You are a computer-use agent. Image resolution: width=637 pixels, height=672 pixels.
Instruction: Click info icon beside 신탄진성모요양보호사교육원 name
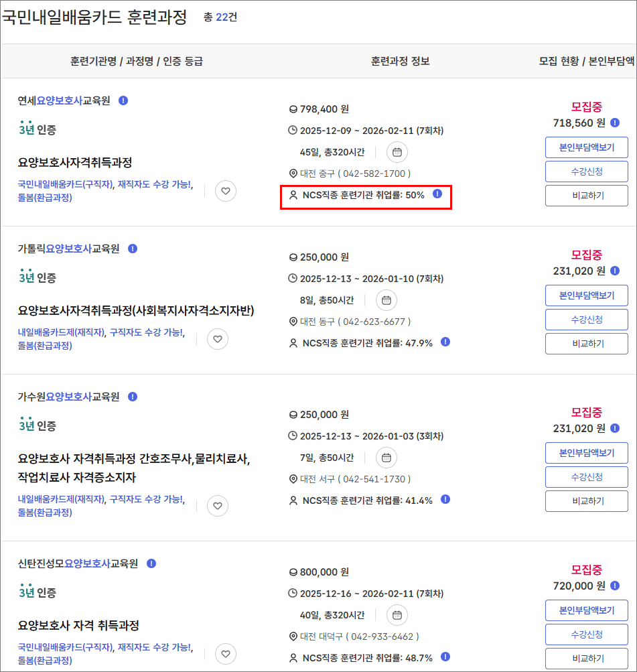coord(151,563)
